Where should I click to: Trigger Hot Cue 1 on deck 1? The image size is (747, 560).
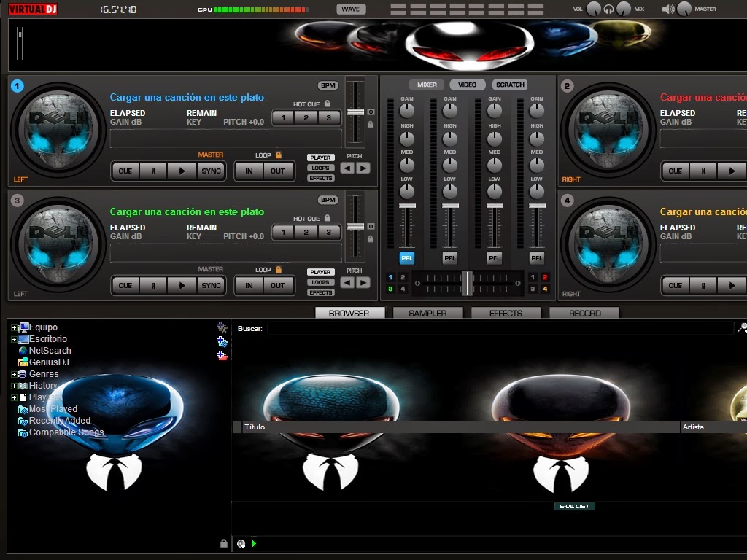282,117
